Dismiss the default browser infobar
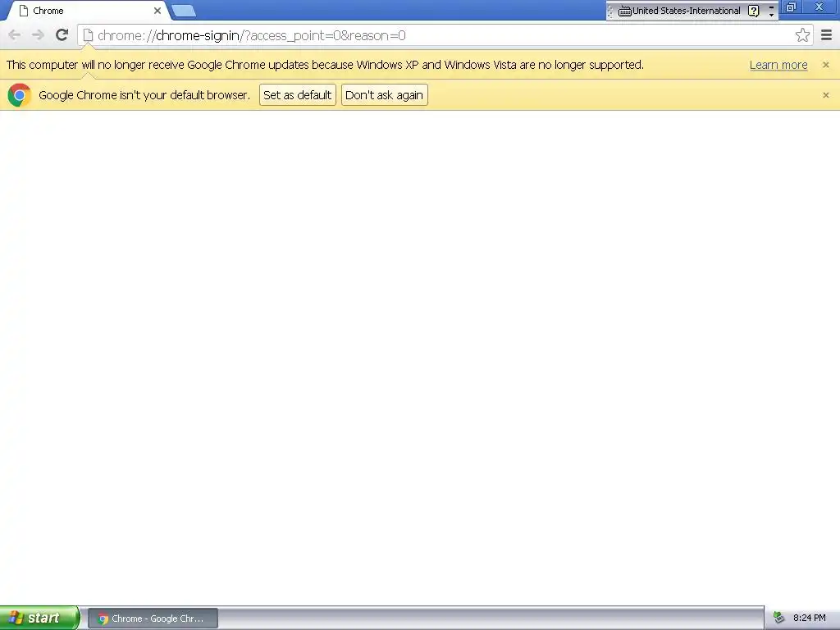840x630 pixels. tap(825, 95)
